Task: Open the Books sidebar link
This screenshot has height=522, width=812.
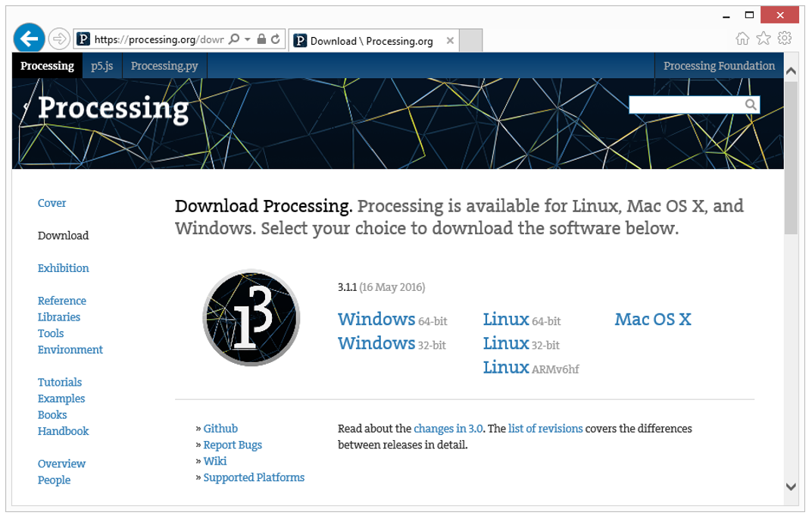Action: pos(52,415)
